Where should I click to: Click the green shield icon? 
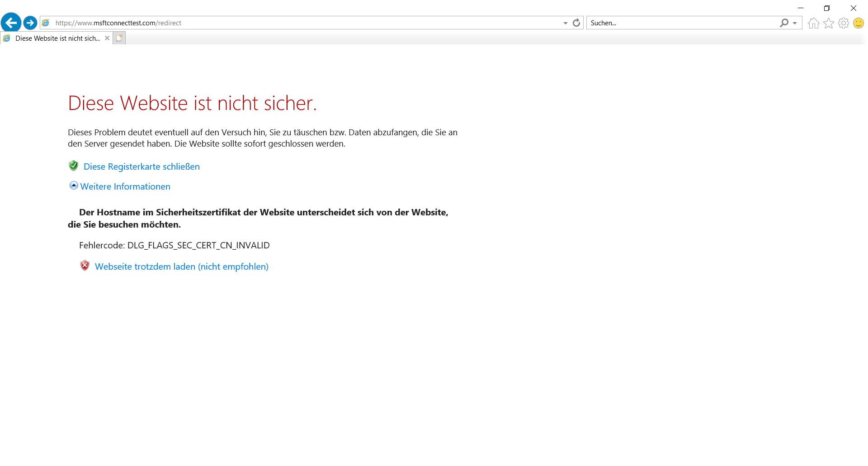click(73, 166)
